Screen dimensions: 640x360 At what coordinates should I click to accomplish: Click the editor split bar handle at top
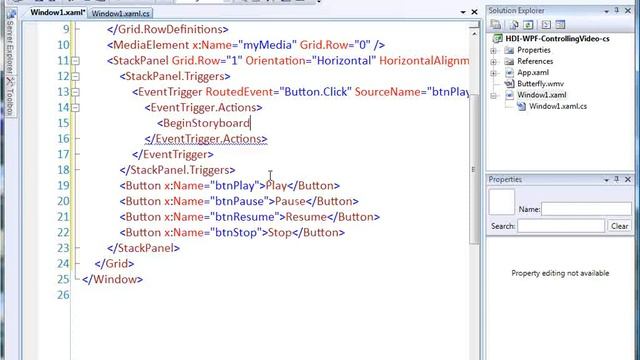tap(474, 25)
